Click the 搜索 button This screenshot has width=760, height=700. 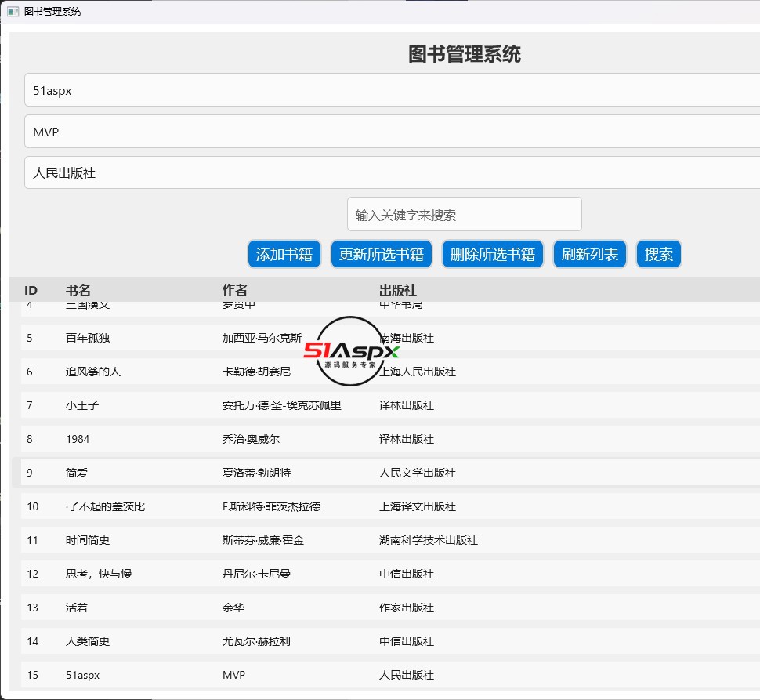pos(658,254)
